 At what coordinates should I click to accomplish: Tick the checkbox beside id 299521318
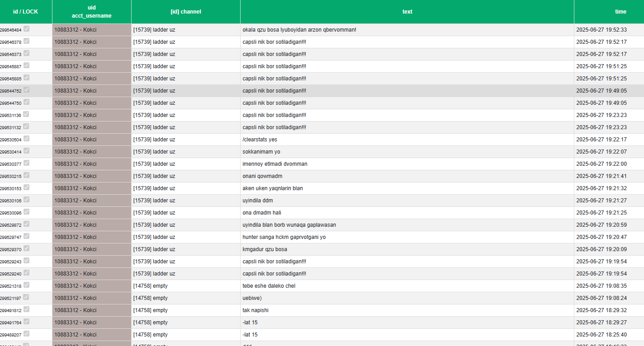pyautogui.click(x=27, y=285)
